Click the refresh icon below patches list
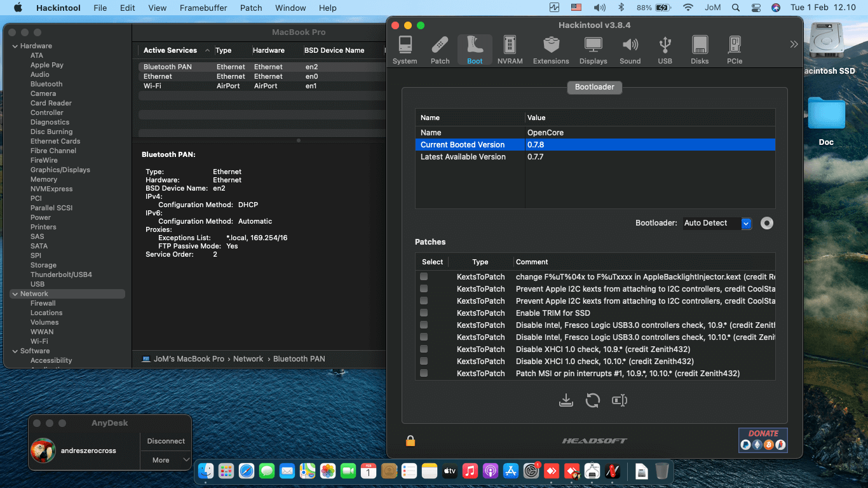868x488 pixels. coord(593,400)
